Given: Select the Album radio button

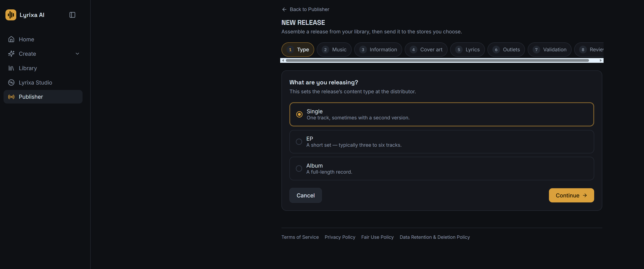Looking at the screenshot, I should [299, 169].
